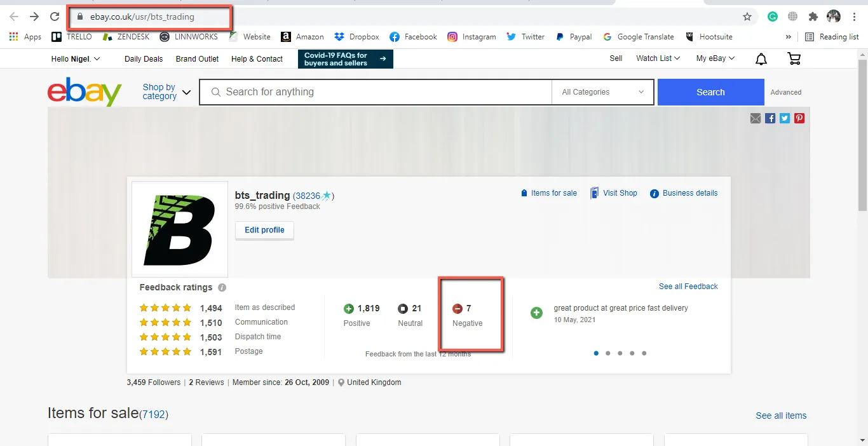Expand the Watch List dropdown
The image size is (868, 446).
click(x=658, y=58)
